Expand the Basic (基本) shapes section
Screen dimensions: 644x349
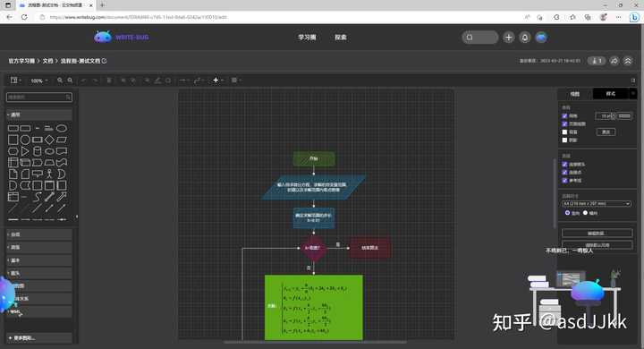39,260
